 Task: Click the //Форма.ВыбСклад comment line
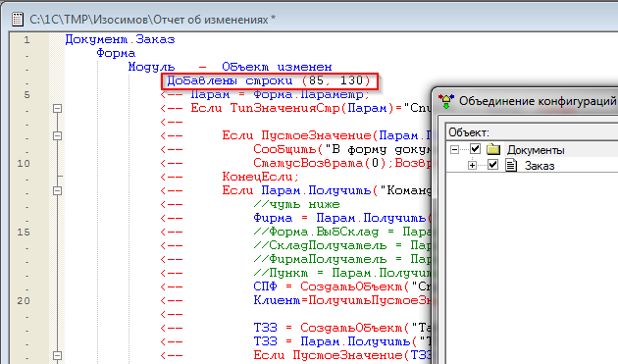pyautogui.click(x=342, y=232)
